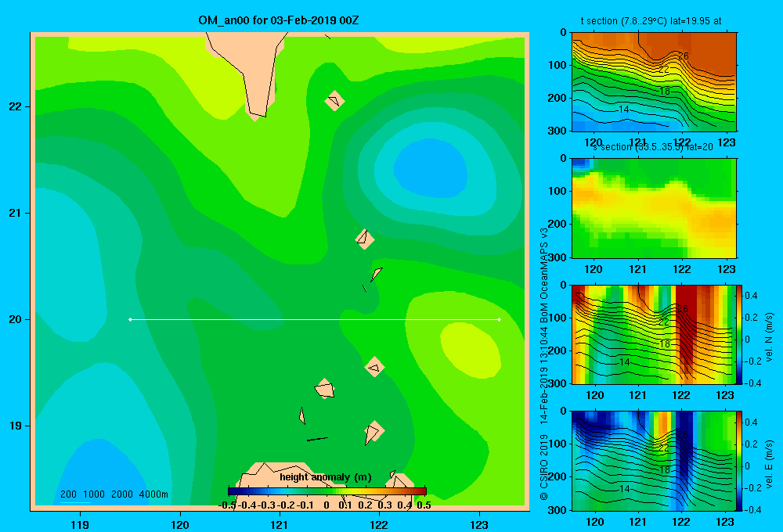This screenshot has width=783, height=532.
Task: Click the -0.2 tick on vel. E scale
Action: point(752,487)
